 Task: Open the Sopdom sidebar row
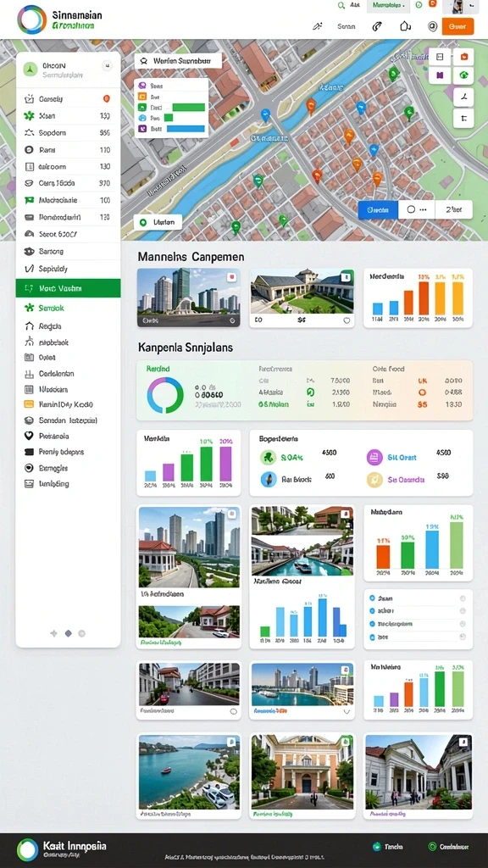coord(68,133)
